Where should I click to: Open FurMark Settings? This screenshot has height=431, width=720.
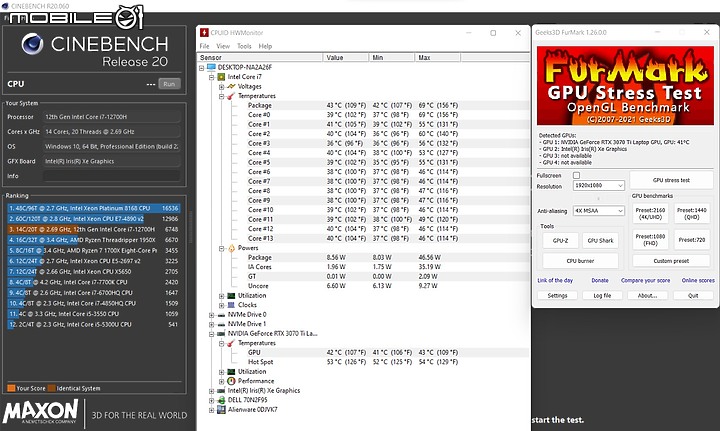[557, 296]
